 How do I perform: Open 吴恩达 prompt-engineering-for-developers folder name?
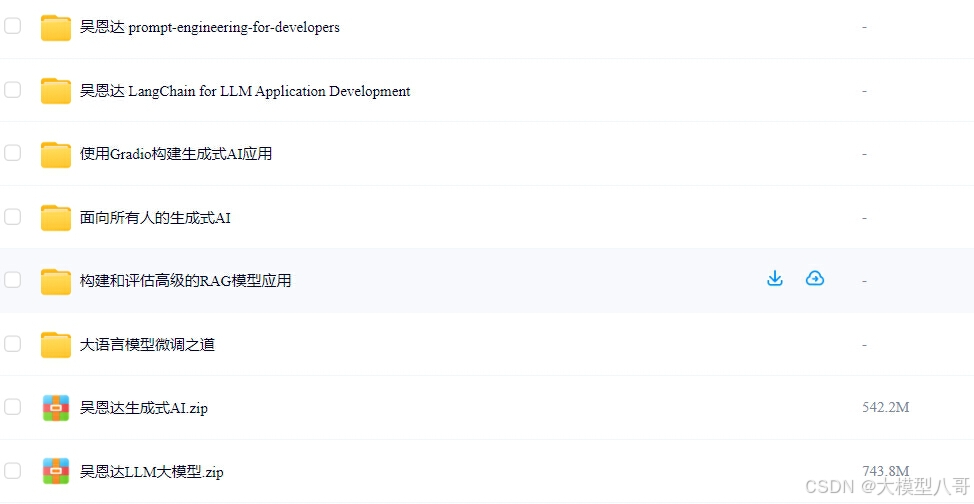[210, 27]
